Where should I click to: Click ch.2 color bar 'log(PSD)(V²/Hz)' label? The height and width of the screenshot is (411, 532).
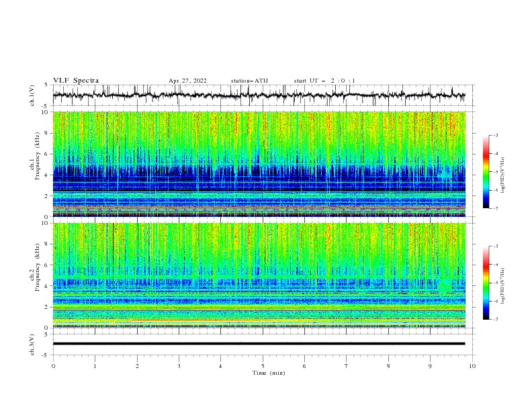(x=503, y=286)
